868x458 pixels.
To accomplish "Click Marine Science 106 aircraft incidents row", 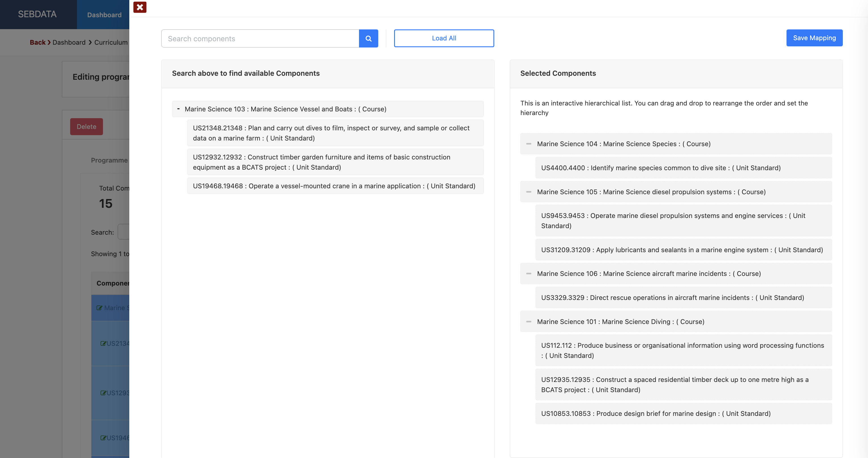I will pyautogui.click(x=676, y=273).
